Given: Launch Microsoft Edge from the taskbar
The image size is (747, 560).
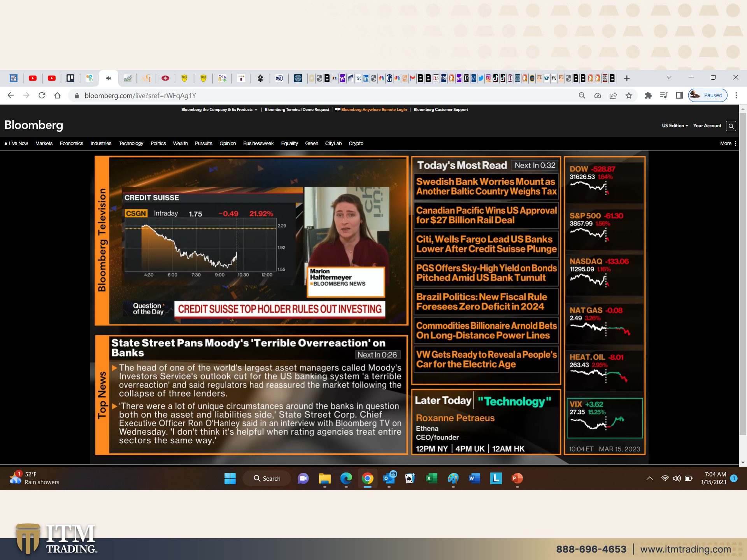Looking at the screenshot, I should [346, 478].
